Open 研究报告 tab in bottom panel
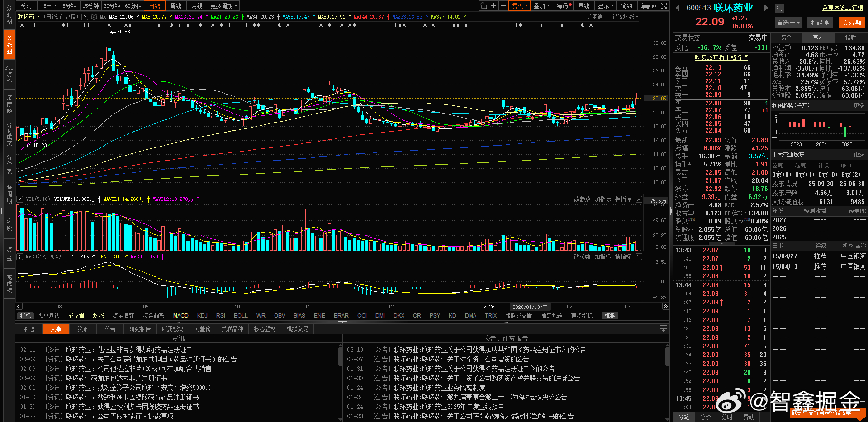 (x=140, y=329)
